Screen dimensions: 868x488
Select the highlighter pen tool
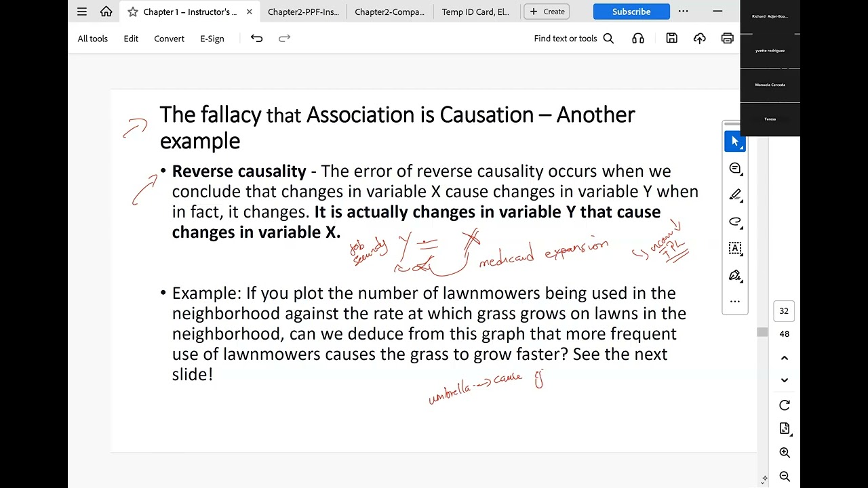[734, 195]
